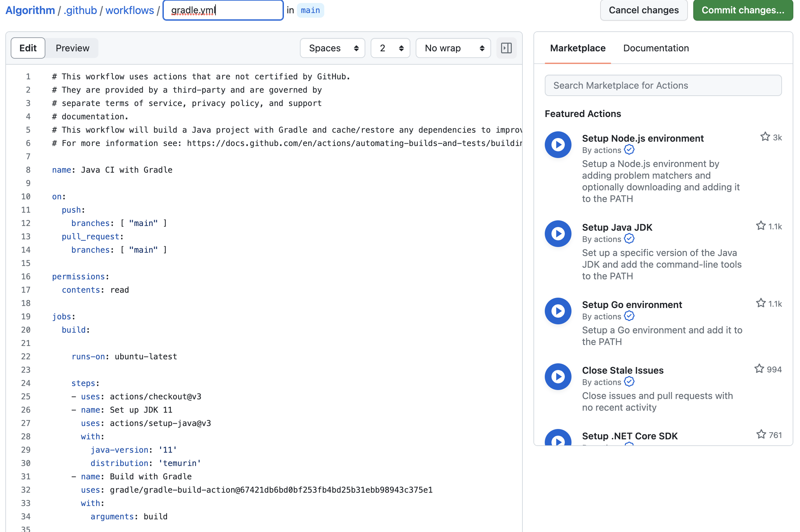800x532 pixels.
Task: Click the Setup Go environment play icon
Action: [557, 311]
